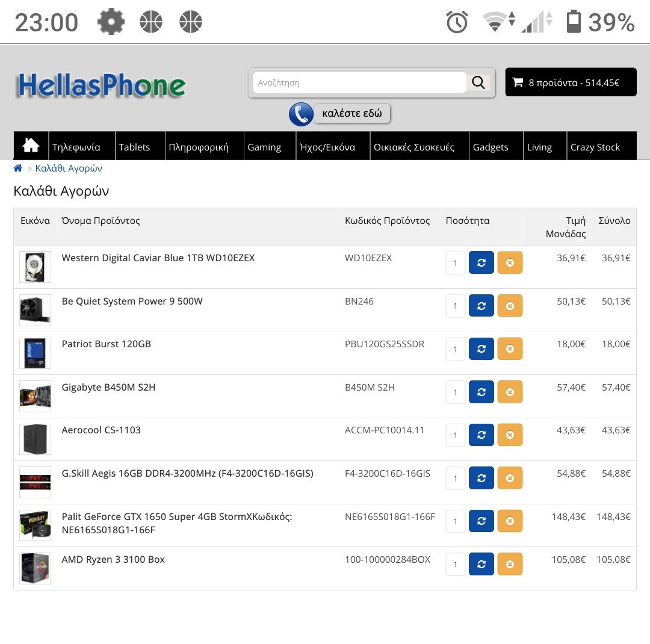Click the Aerocool case thumbnail
The image size is (650, 644).
pyautogui.click(x=36, y=439)
